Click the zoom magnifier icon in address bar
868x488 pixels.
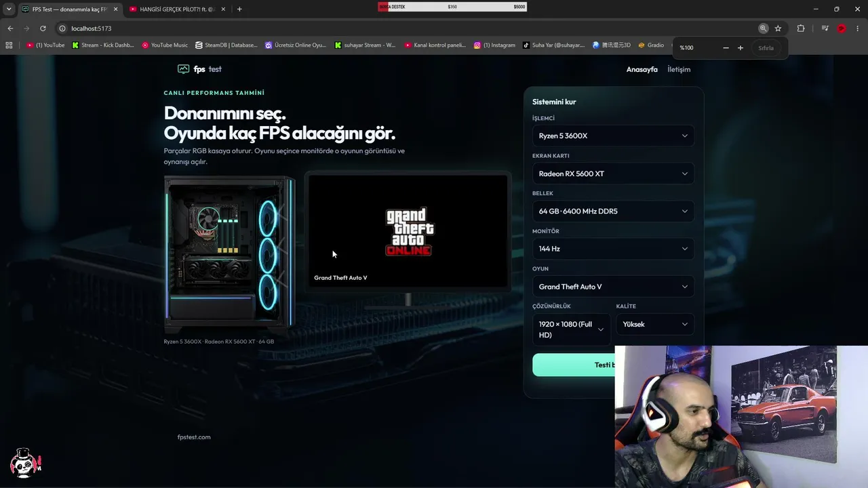pyautogui.click(x=764, y=28)
